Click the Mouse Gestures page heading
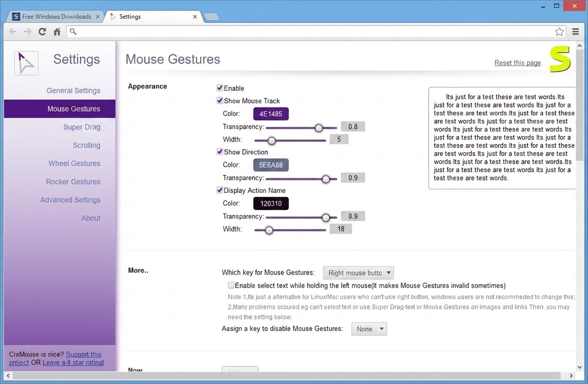Viewport: 588px width, 384px height. 173,59
